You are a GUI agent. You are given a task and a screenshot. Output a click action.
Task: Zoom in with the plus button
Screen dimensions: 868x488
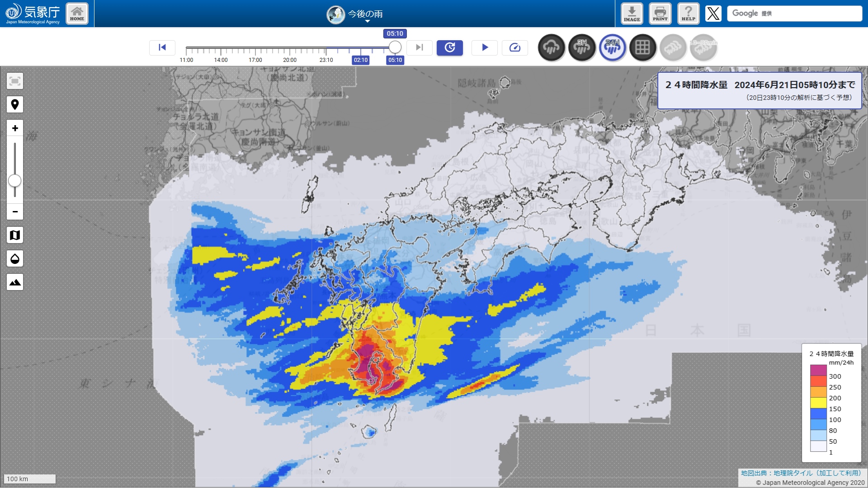point(15,128)
